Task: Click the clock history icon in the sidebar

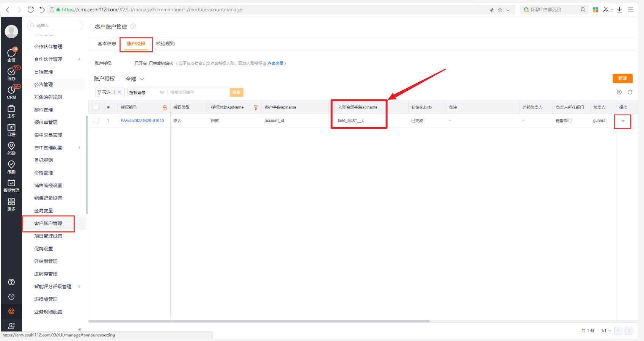Action: tap(11, 297)
